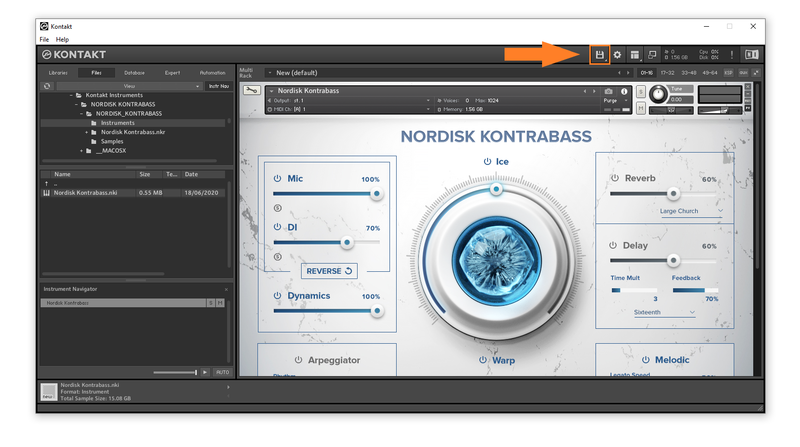This screenshot has width=800, height=447.
Task: Click the exclamation panic button
Action: tap(732, 55)
